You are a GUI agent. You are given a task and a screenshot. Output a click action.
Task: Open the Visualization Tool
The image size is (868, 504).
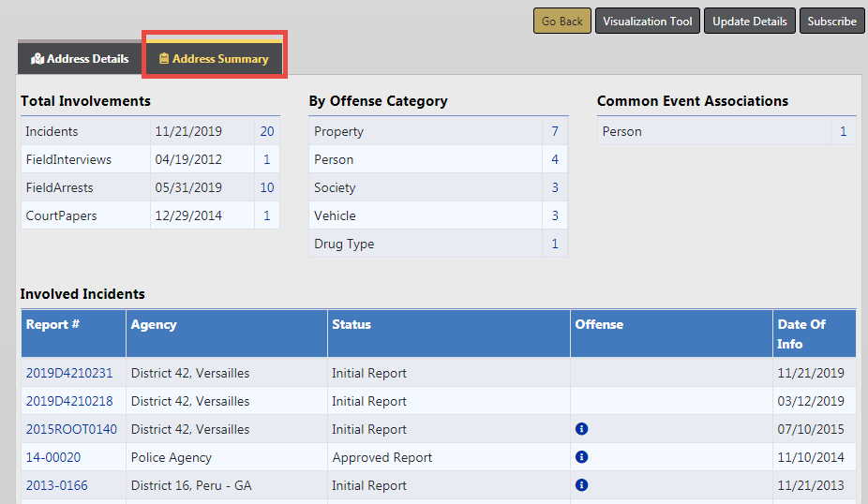(647, 22)
